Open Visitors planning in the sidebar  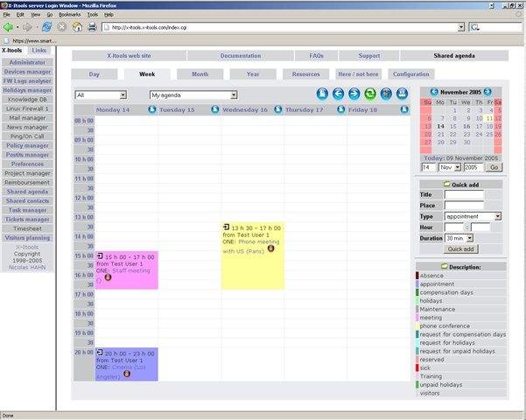(27, 237)
